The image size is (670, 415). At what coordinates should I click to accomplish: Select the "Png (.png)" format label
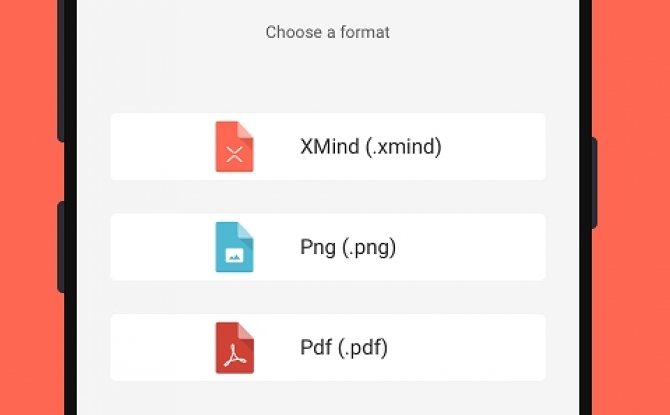348,247
